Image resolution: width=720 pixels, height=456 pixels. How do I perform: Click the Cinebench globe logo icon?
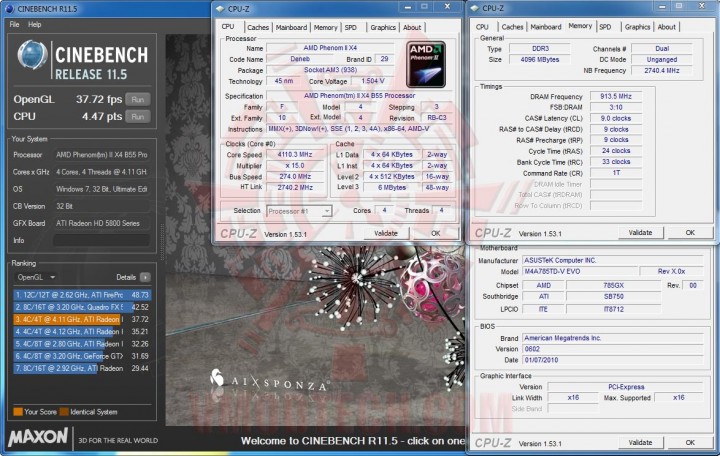click(x=32, y=55)
